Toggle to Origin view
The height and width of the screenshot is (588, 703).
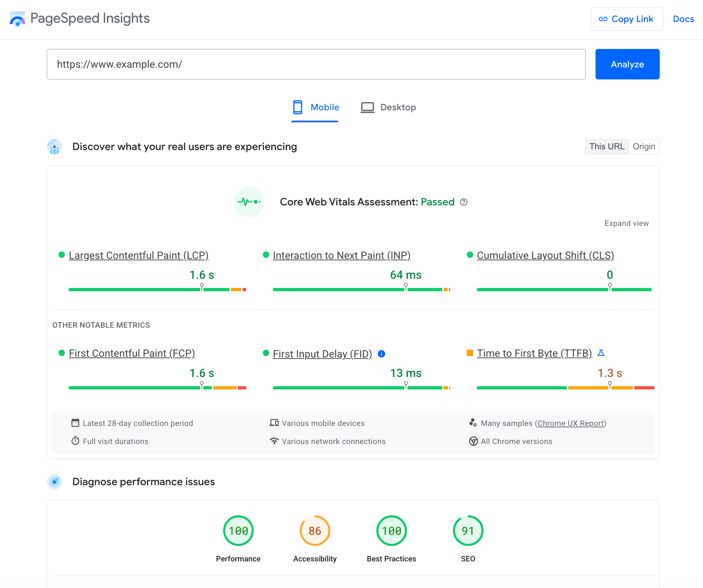pyautogui.click(x=644, y=146)
